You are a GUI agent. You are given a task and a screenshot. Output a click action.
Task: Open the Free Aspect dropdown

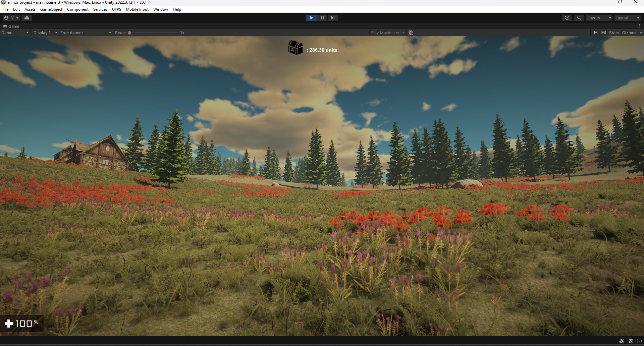(86, 33)
